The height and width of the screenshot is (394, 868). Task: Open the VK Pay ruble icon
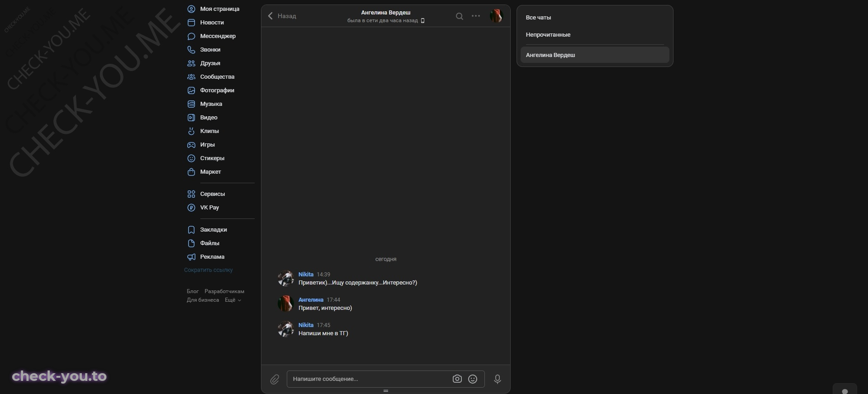pyautogui.click(x=191, y=208)
